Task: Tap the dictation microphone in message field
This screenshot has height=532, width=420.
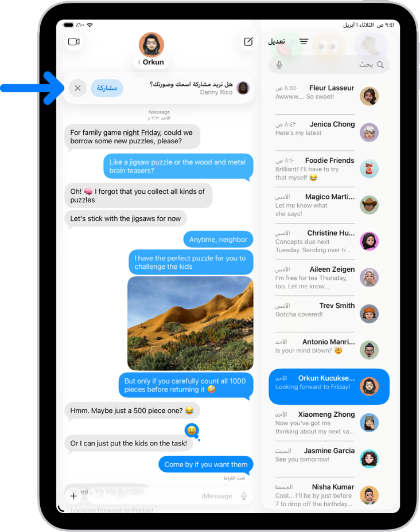Action: [244, 496]
